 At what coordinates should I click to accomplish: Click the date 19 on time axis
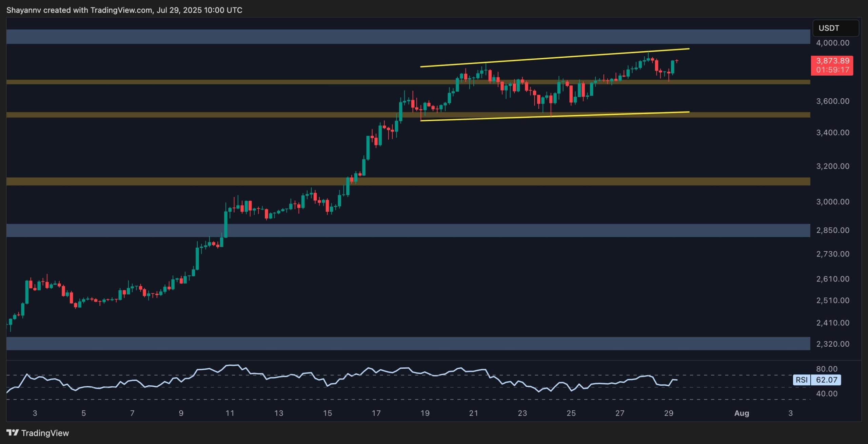pyautogui.click(x=425, y=413)
